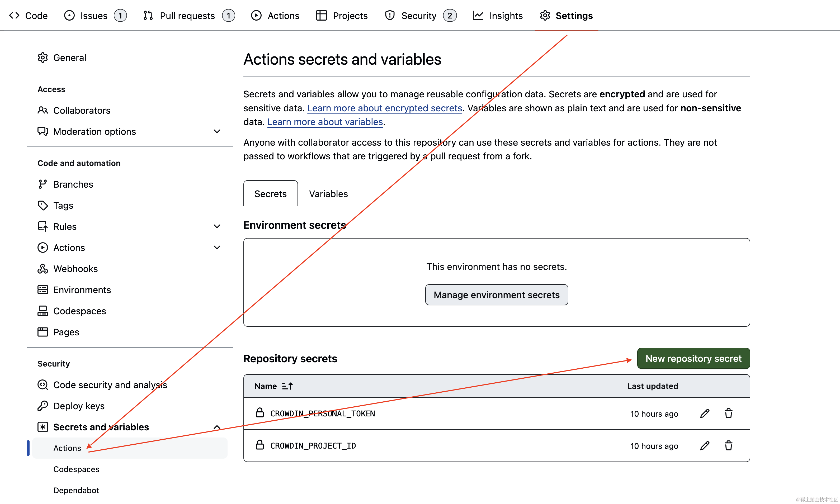Expand the Rules sidebar section

tap(217, 226)
